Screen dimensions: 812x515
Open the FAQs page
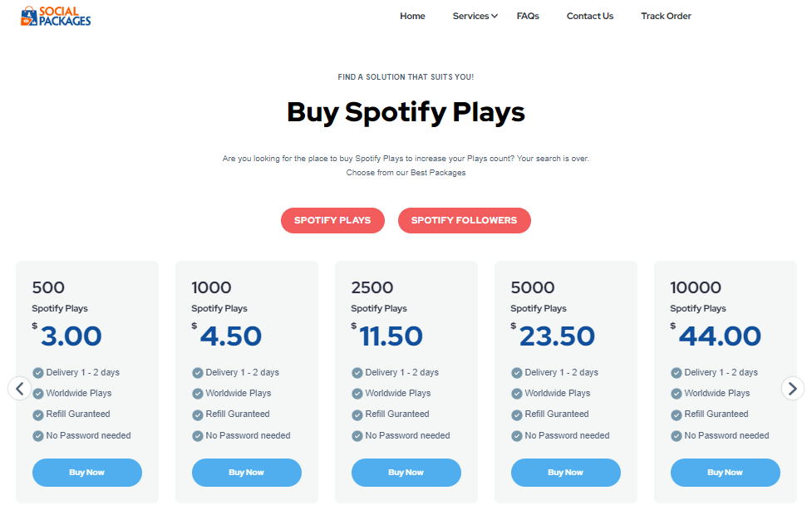[x=528, y=16]
